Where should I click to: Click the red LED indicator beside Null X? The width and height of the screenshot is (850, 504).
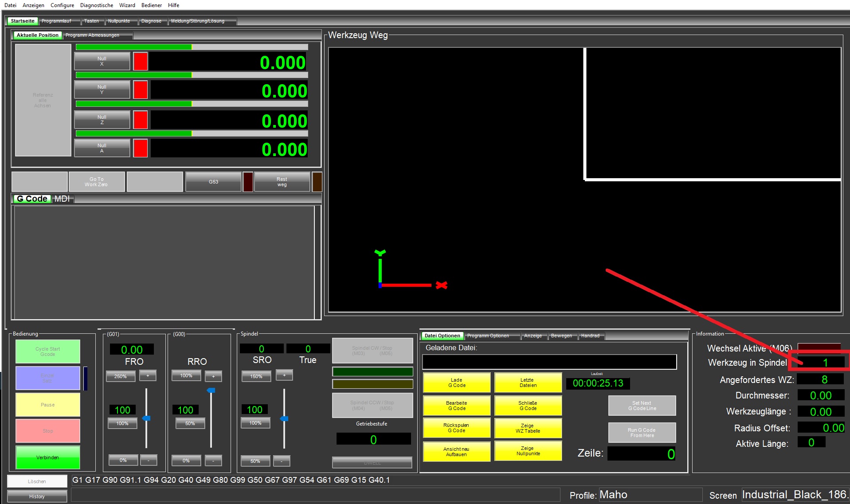(140, 61)
